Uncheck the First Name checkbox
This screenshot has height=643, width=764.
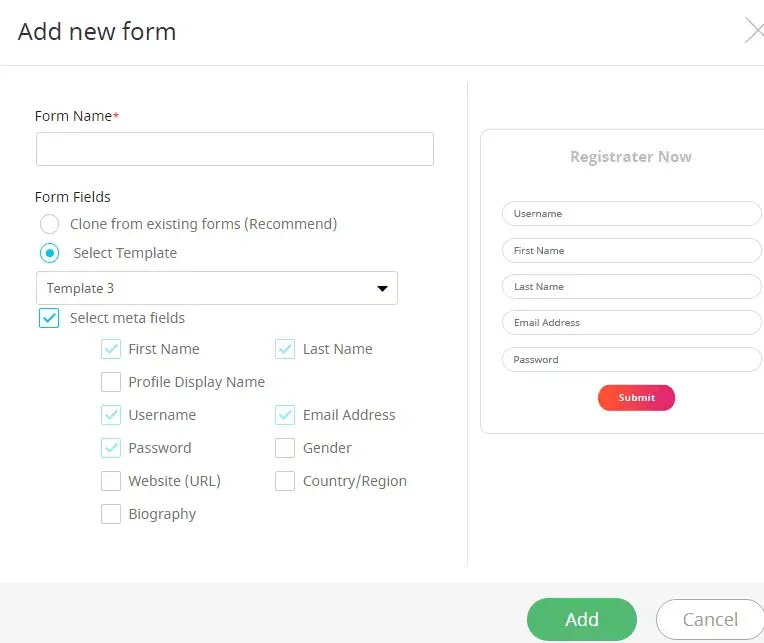(x=111, y=349)
